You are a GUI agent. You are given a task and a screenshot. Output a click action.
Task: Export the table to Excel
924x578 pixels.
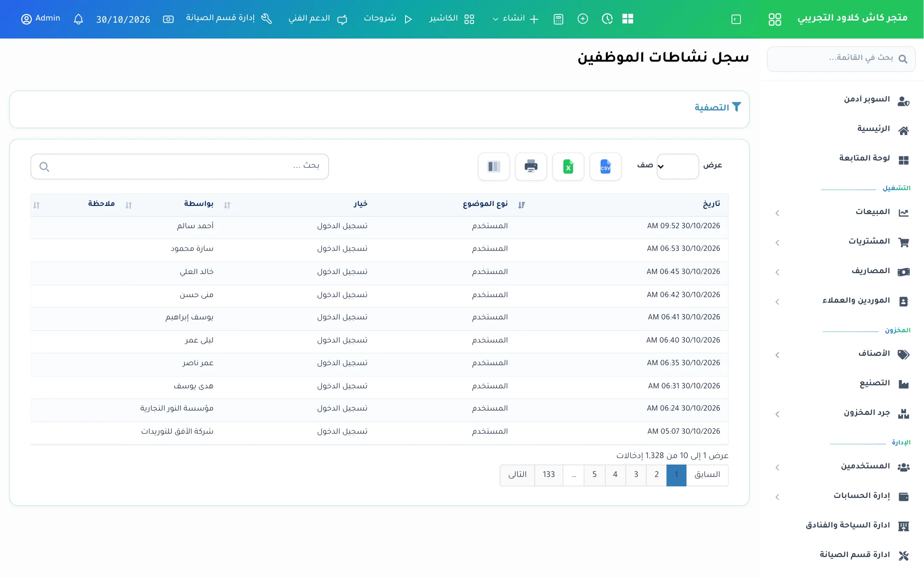(568, 167)
